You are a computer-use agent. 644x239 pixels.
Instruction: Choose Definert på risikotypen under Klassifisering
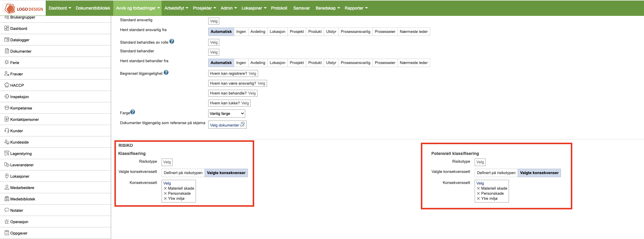pyautogui.click(x=183, y=173)
